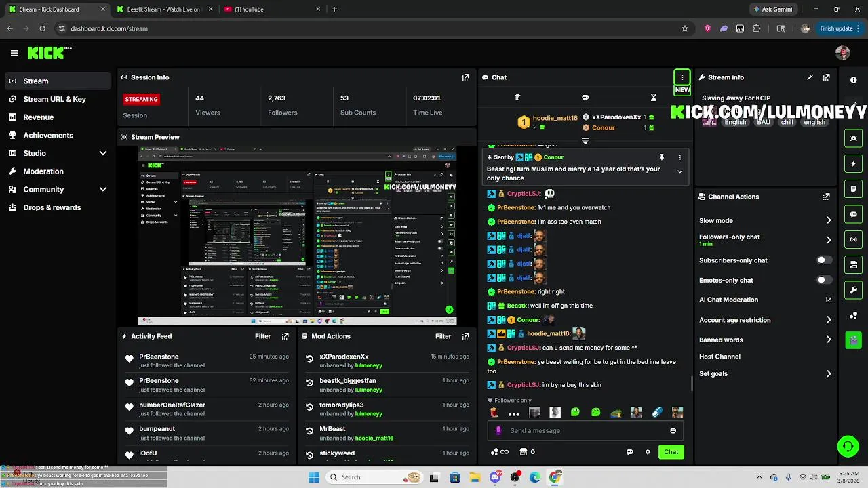The width and height of the screenshot is (868, 488).
Task: Click the trash icon in Chat panel
Action: [517, 98]
